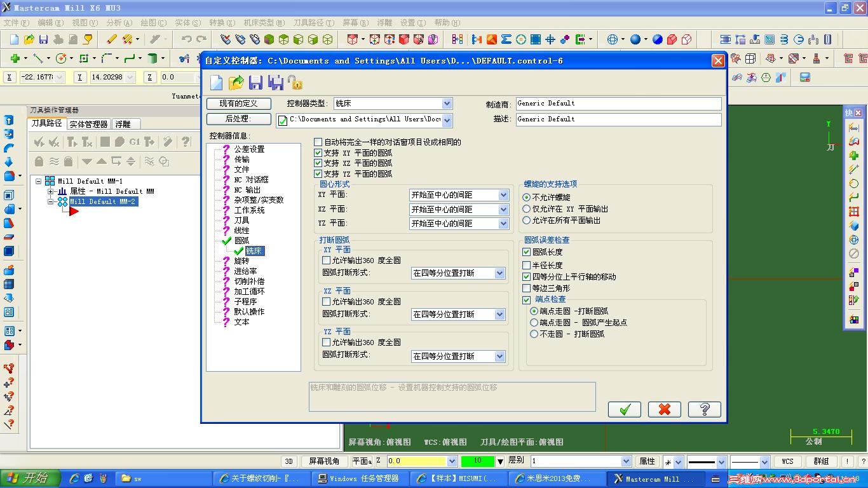This screenshot has height=488, width=868.
Task: Click the Redo arrow in the main toolbar
Action: [x=201, y=39]
